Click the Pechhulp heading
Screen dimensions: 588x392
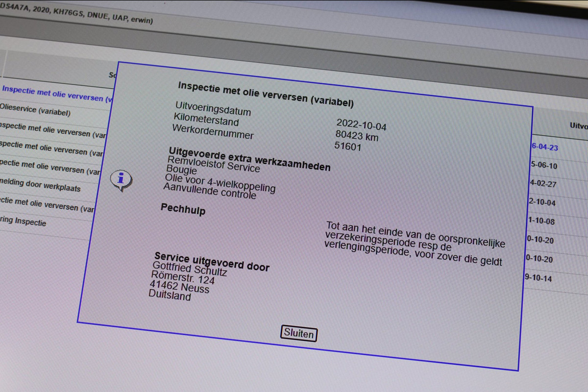[183, 210]
